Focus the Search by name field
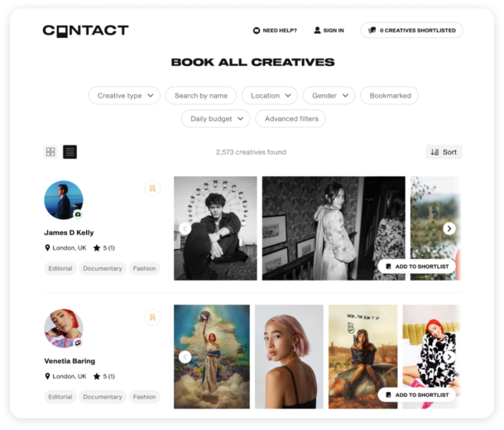The image size is (504, 430). point(201,96)
